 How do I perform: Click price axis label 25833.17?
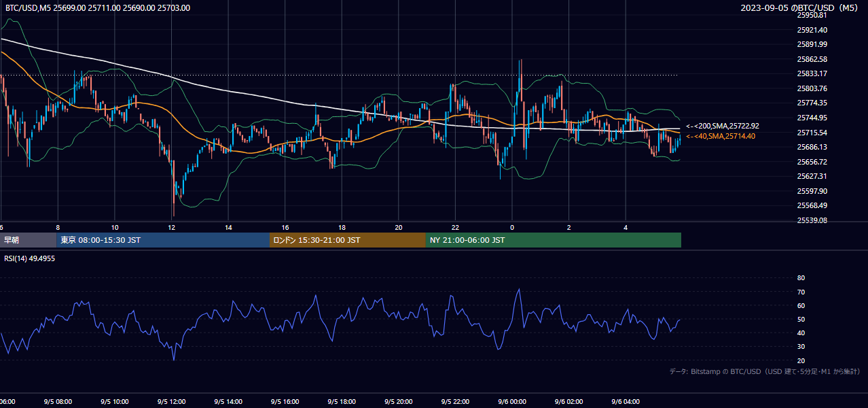click(x=812, y=73)
